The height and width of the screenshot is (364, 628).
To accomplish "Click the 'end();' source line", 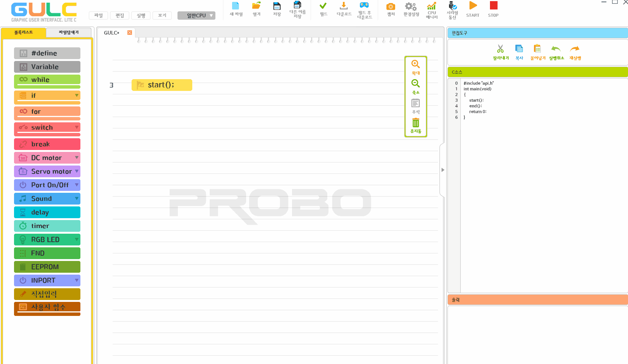I will (x=476, y=106).
